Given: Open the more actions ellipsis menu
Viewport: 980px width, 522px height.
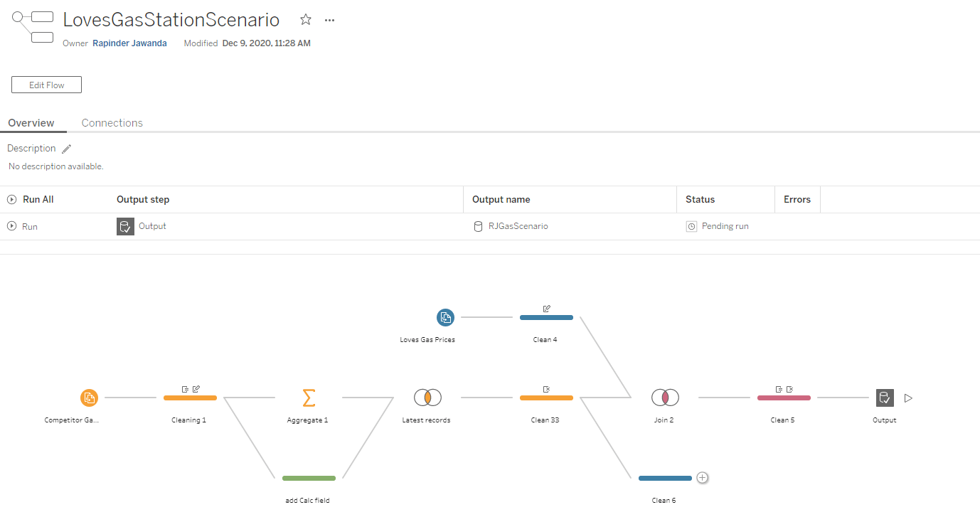Looking at the screenshot, I should 329,20.
